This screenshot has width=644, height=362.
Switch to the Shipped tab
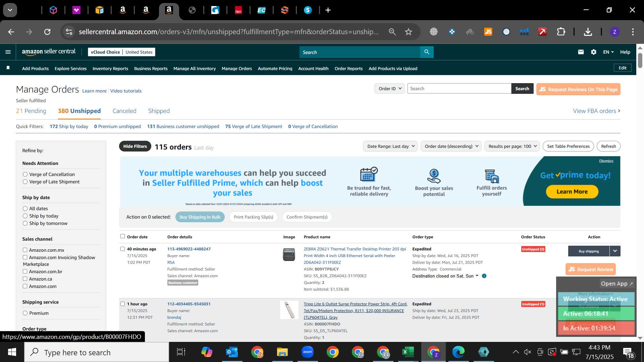pos(159,111)
